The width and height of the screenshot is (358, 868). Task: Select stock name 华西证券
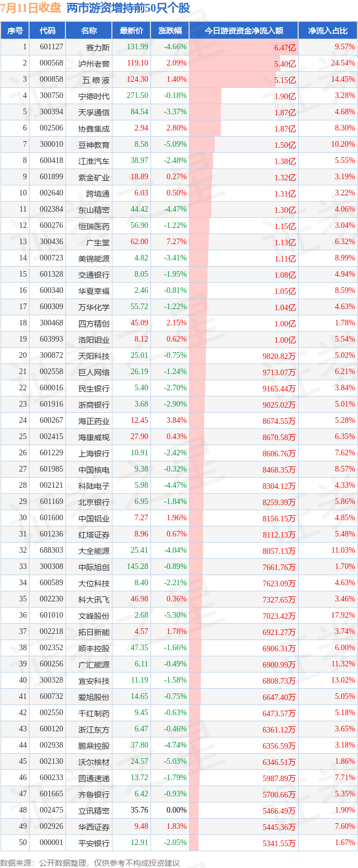pos(94,827)
